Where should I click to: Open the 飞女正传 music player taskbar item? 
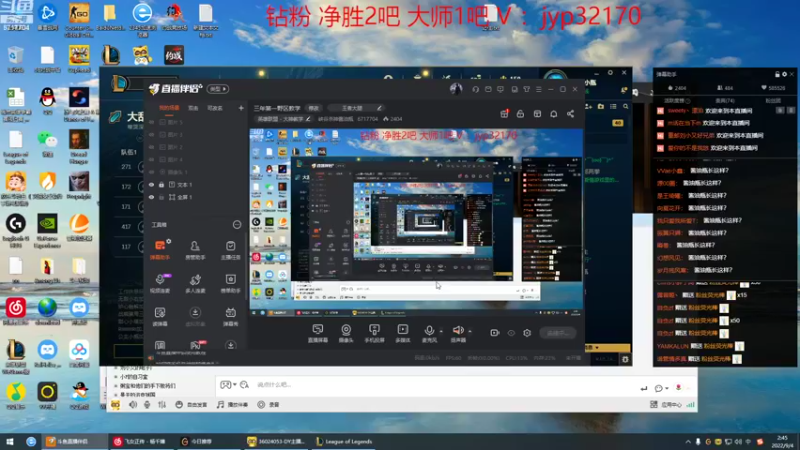(140, 442)
